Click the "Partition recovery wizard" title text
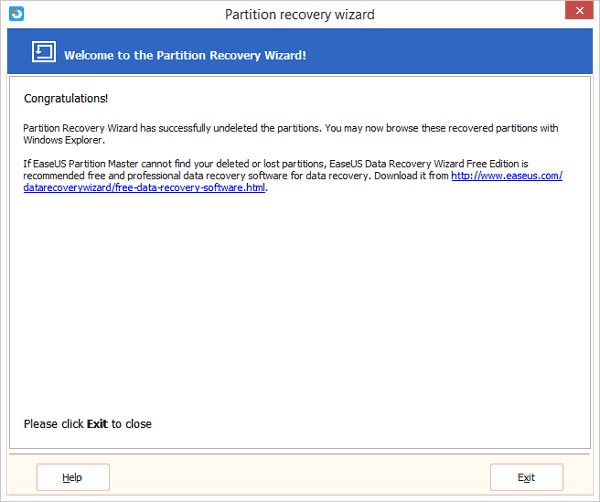This screenshot has height=502, width=600. pyautogui.click(x=300, y=15)
